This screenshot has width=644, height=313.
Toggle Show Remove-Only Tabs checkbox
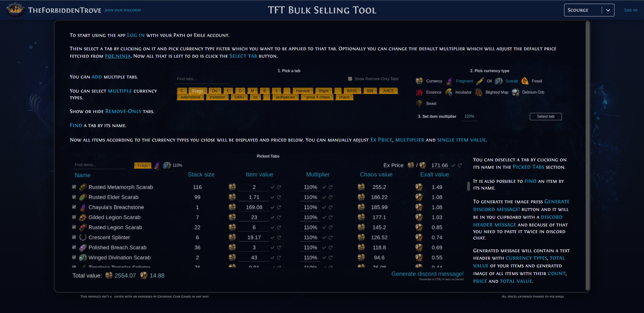click(350, 79)
